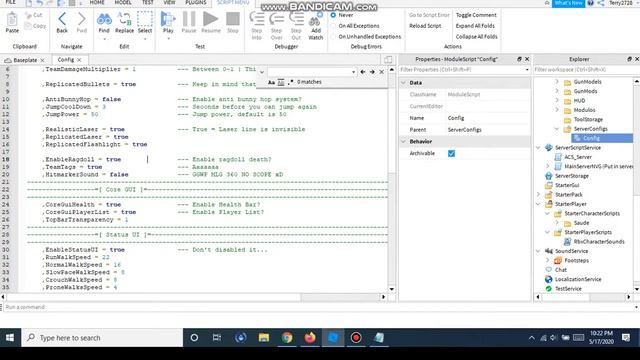640x360 pixels.
Task: Switch to the PLUGINS ribbon tab
Action: tap(196, 2)
